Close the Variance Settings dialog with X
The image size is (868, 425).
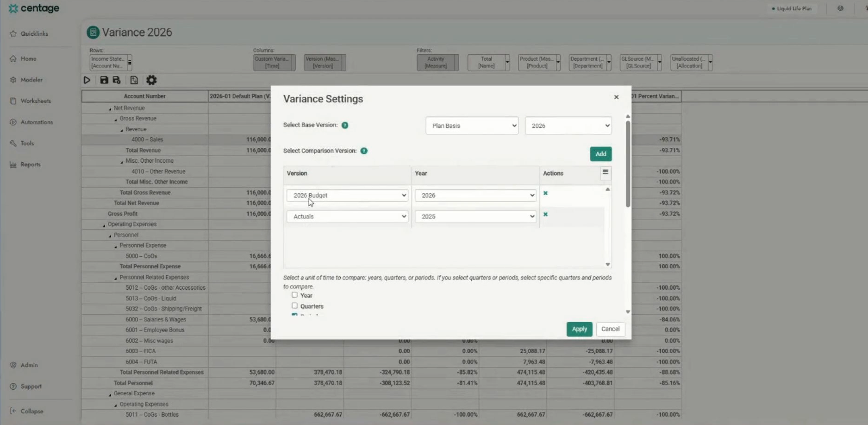point(616,97)
